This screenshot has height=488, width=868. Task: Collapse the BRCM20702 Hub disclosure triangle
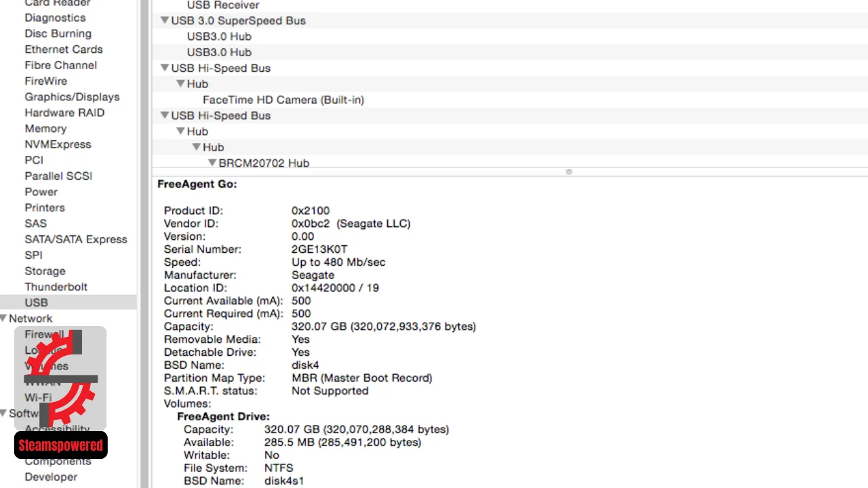click(212, 163)
